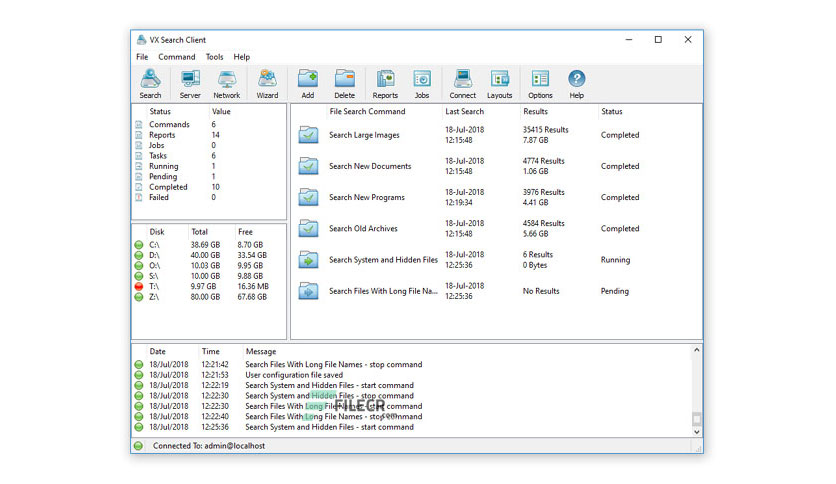Open the Server toolbar icon
The height and width of the screenshot is (484, 836).
coord(190,84)
